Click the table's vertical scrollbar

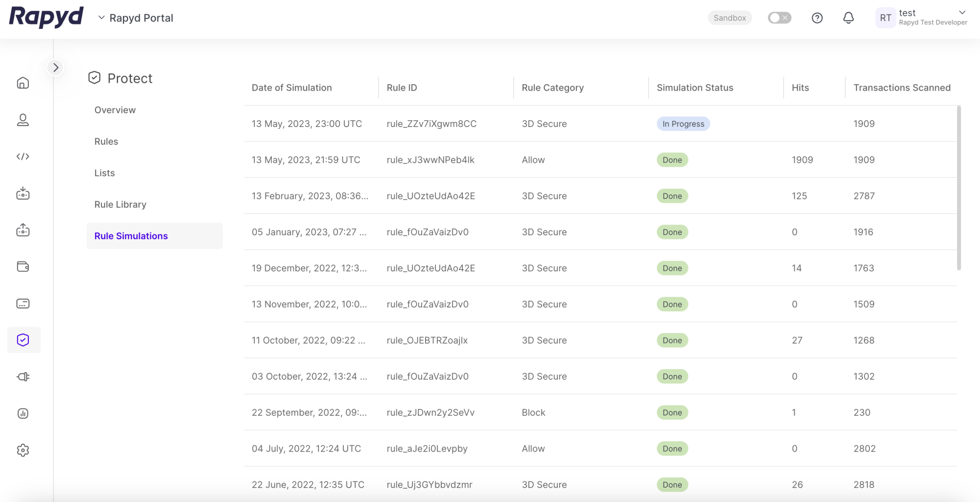(958, 187)
